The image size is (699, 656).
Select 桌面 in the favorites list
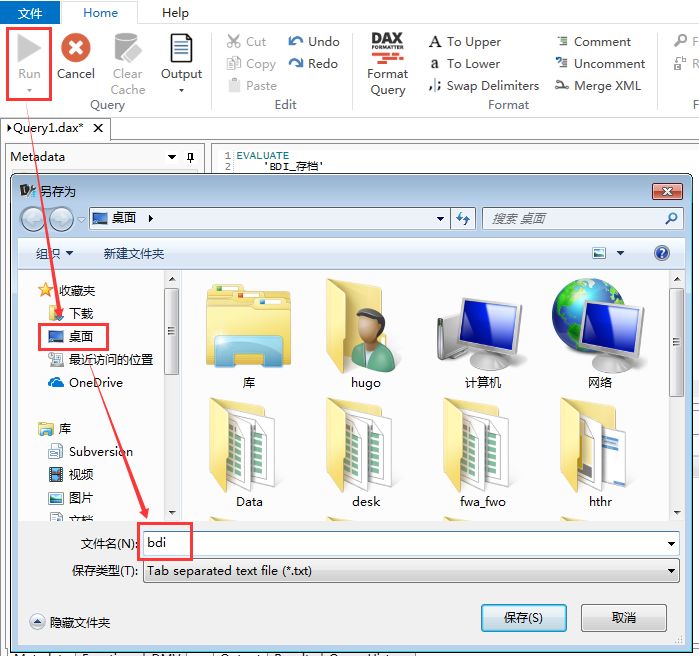click(72, 336)
